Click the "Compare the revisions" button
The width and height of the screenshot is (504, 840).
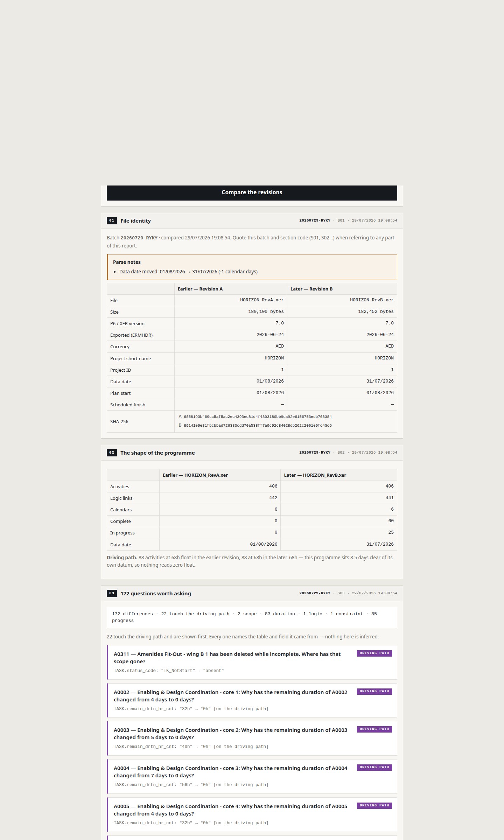click(x=252, y=192)
